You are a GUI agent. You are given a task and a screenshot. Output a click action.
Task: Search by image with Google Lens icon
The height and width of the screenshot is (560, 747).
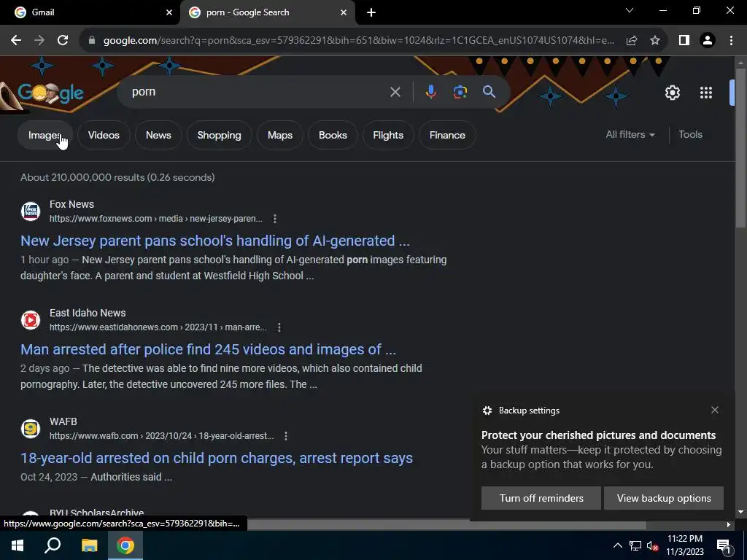pyautogui.click(x=460, y=92)
